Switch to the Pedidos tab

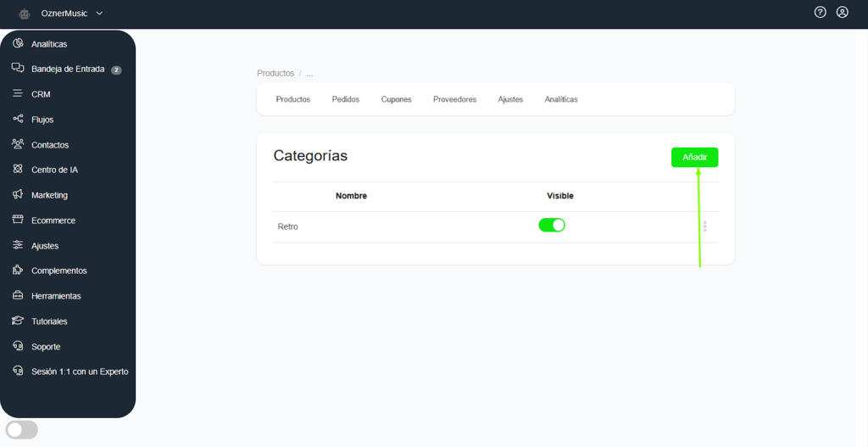click(x=346, y=99)
